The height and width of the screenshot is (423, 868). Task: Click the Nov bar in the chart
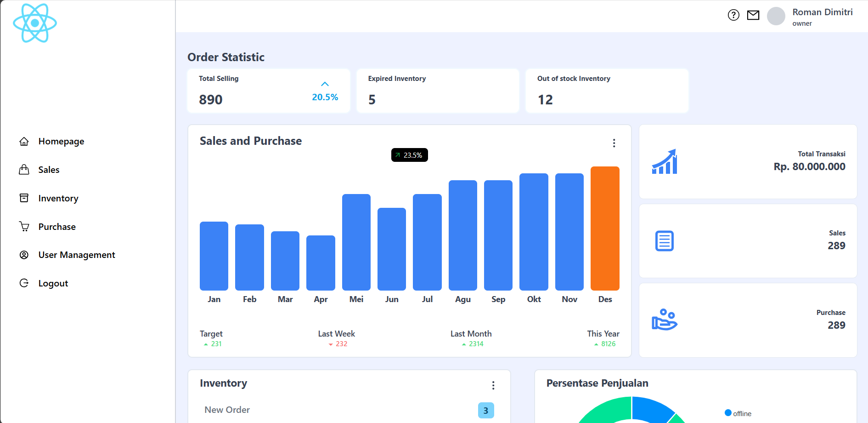(x=569, y=232)
